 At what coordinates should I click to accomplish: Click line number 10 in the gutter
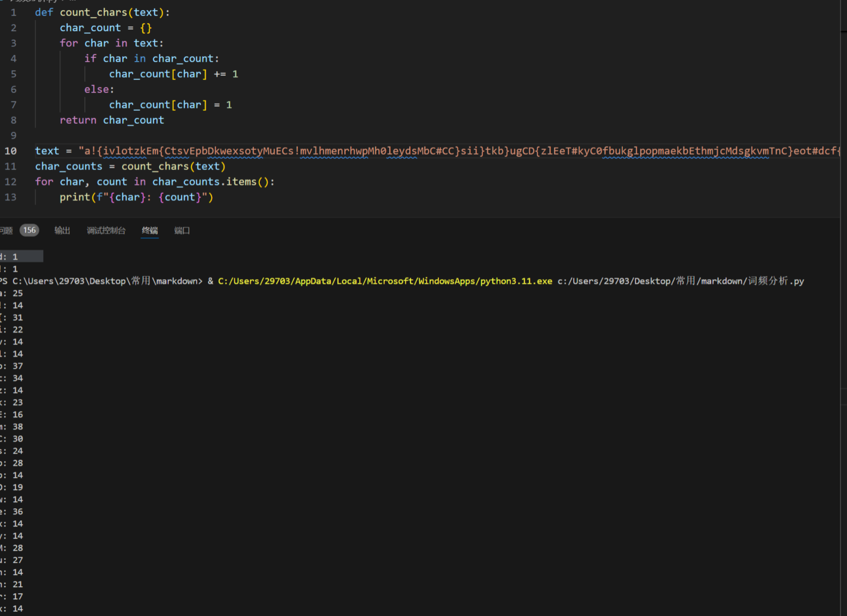tap(11, 151)
